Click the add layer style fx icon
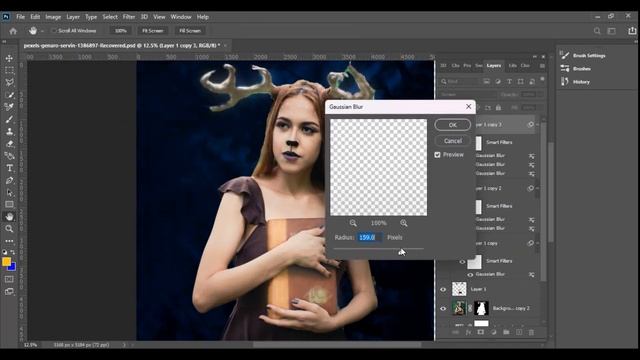The image size is (640, 360). tap(468, 332)
